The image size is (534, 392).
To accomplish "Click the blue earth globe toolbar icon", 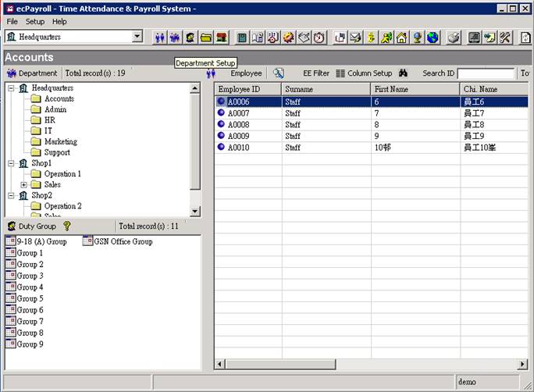I will [x=433, y=37].
